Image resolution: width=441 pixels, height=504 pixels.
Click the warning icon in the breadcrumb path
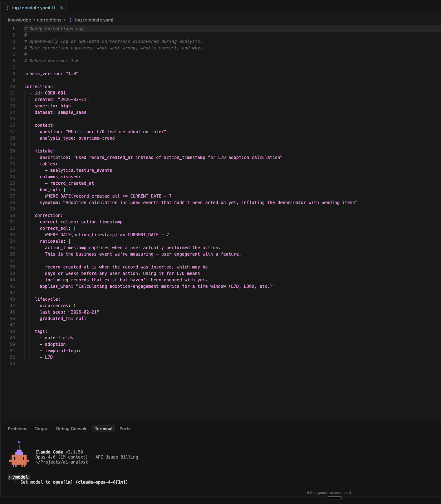(x=70, y=20)
